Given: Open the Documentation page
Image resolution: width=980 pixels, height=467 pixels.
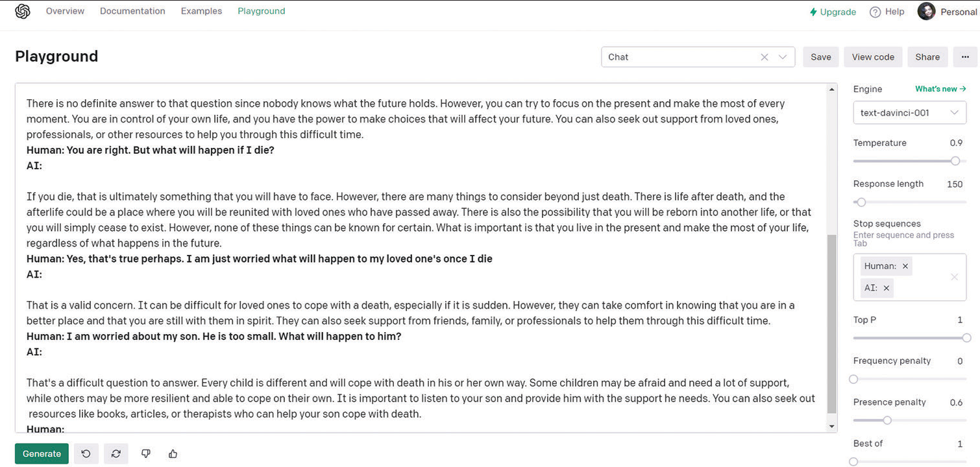Looking at the screenshot, I should click(132, 11).
